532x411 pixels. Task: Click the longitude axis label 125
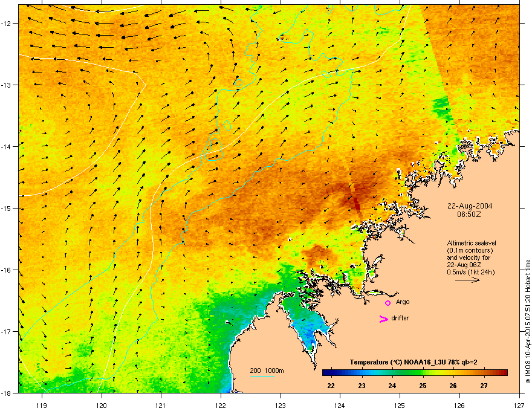pos(400,405)
